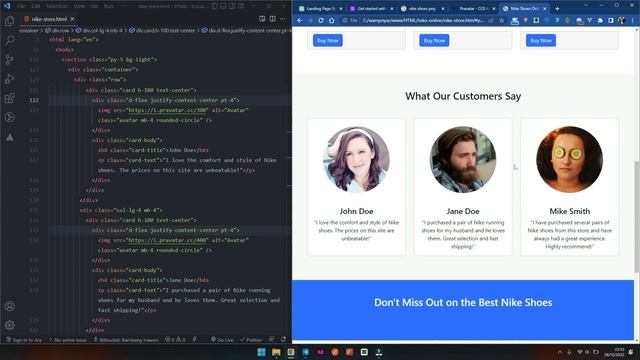This screenshot has height=360, width=640.
Task: Open the VS Code taskbar icon
Action: 305,352
